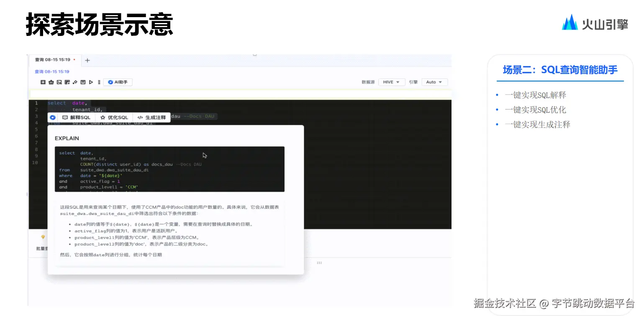Screen dimensions: 644x318
Task: Click the picture-frame toolbar icon
Action: pyautogui.click(x=59, y=82)
